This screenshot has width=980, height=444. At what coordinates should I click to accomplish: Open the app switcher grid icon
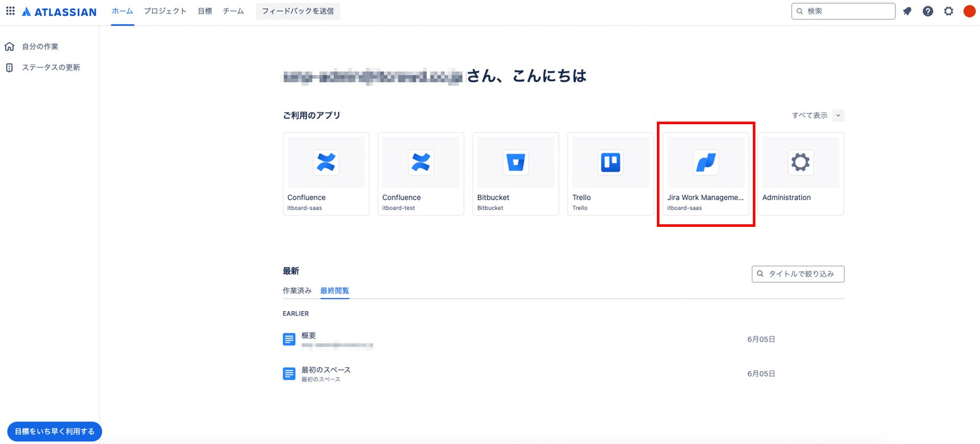point(10,11)
